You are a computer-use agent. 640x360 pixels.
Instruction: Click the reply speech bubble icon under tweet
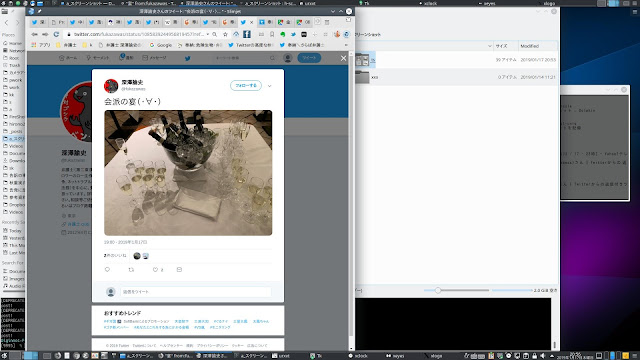107,269
